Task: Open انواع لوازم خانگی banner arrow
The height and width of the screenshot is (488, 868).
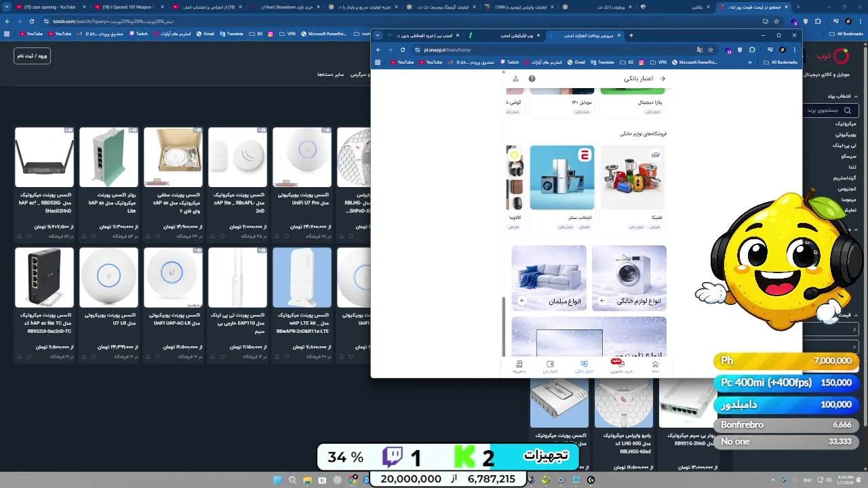Action: 602,301
